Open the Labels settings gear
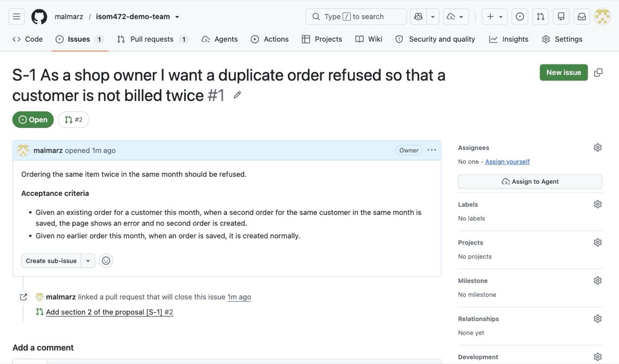Image resolution: width=619 pixels, height=364 pixels. tap(598, 204)
